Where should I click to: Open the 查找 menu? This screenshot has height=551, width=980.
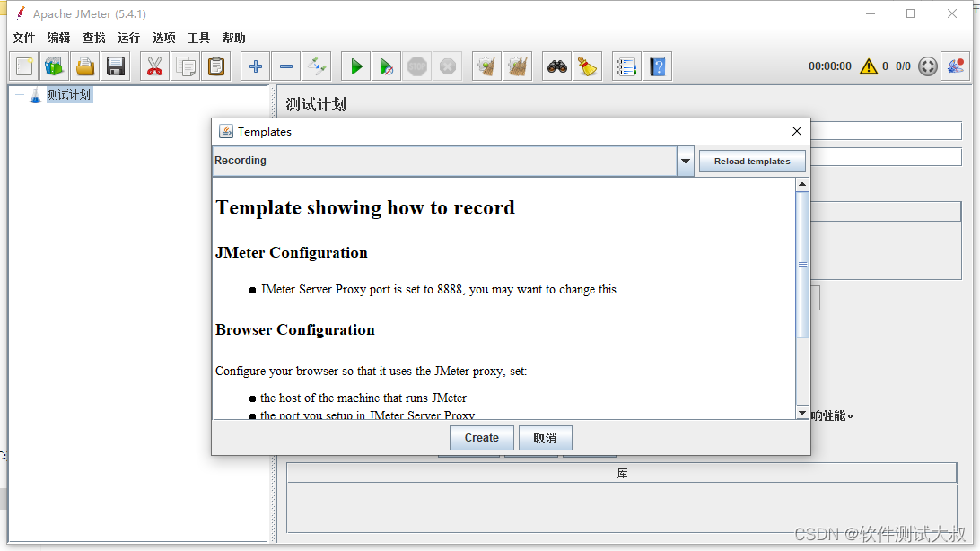[x=93, y=38]
